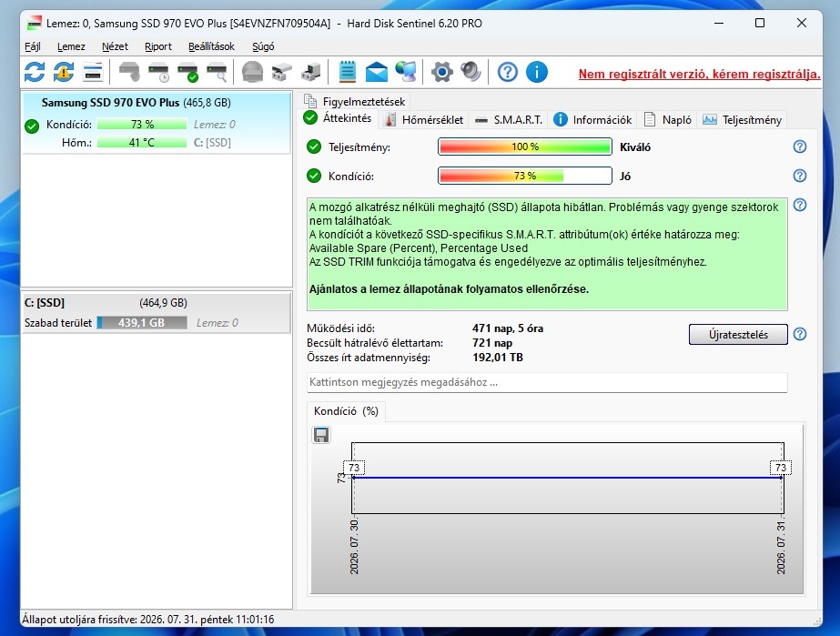Click the blue info circle toolbar icon
The width and height of the screenshot is (840, 636).
coord(537,72)
